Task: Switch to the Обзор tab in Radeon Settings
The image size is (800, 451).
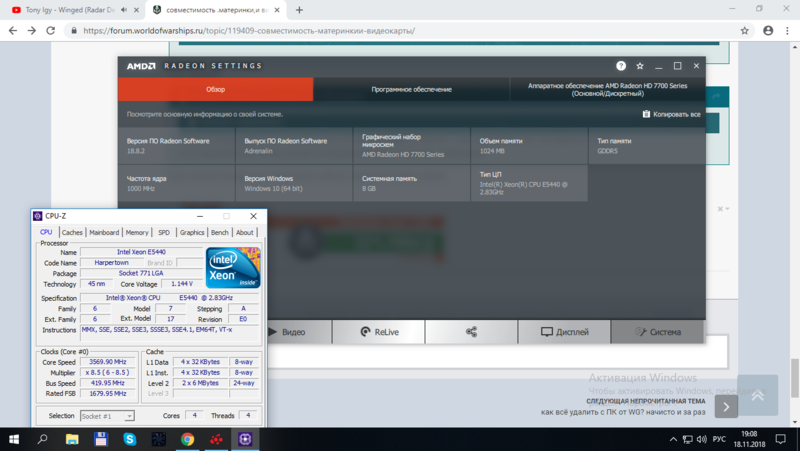Action: coord(215,89)
